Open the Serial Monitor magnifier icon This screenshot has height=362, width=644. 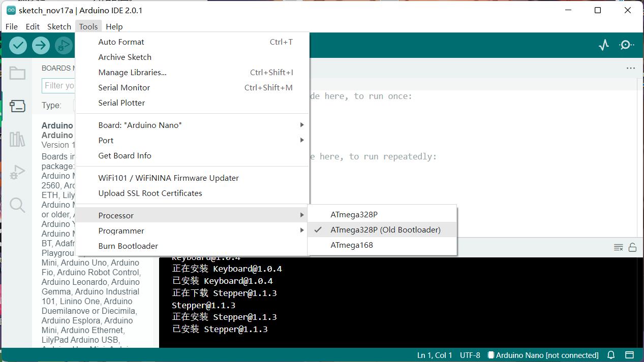coord(626,45)
